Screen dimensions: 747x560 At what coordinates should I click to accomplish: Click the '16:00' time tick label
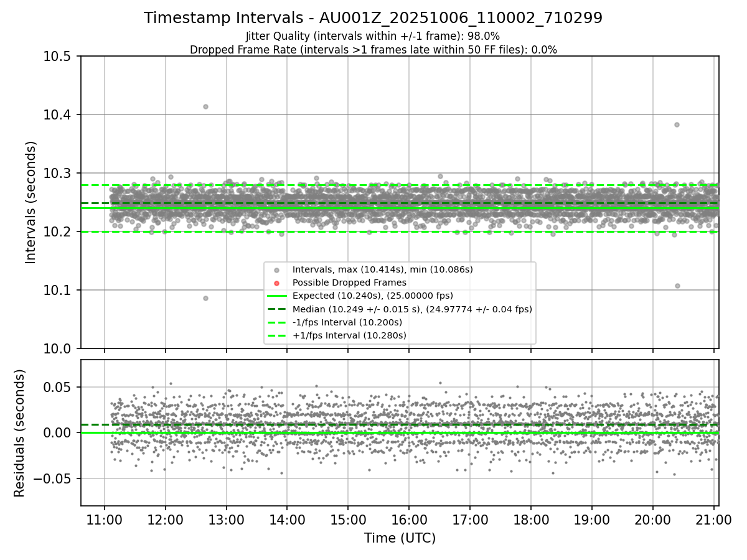(409, 520)
